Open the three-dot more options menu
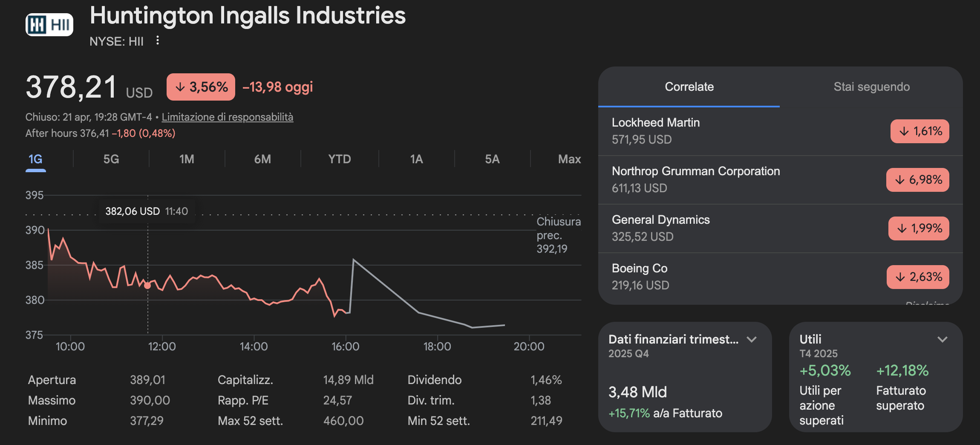This screenshot has width=980, height=445. 158,40
